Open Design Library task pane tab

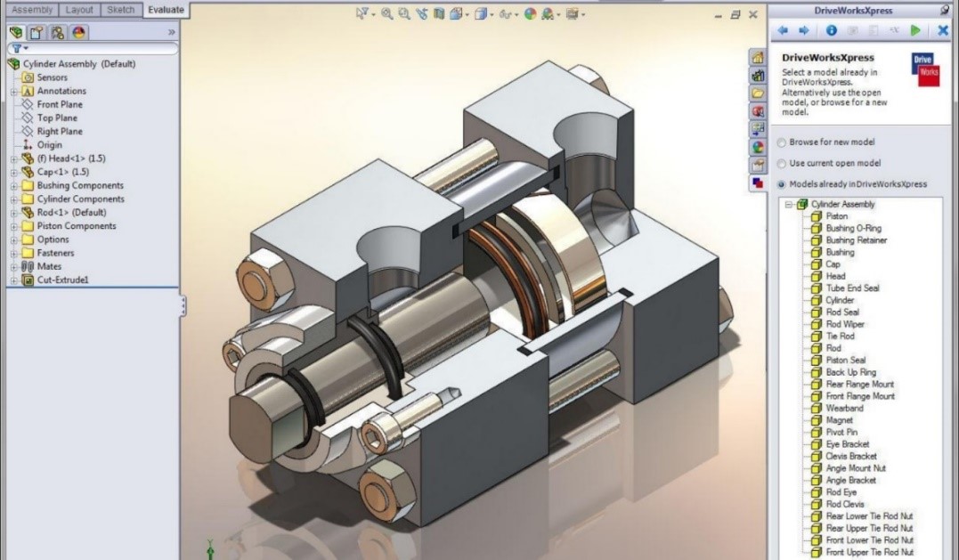[759, 75]
